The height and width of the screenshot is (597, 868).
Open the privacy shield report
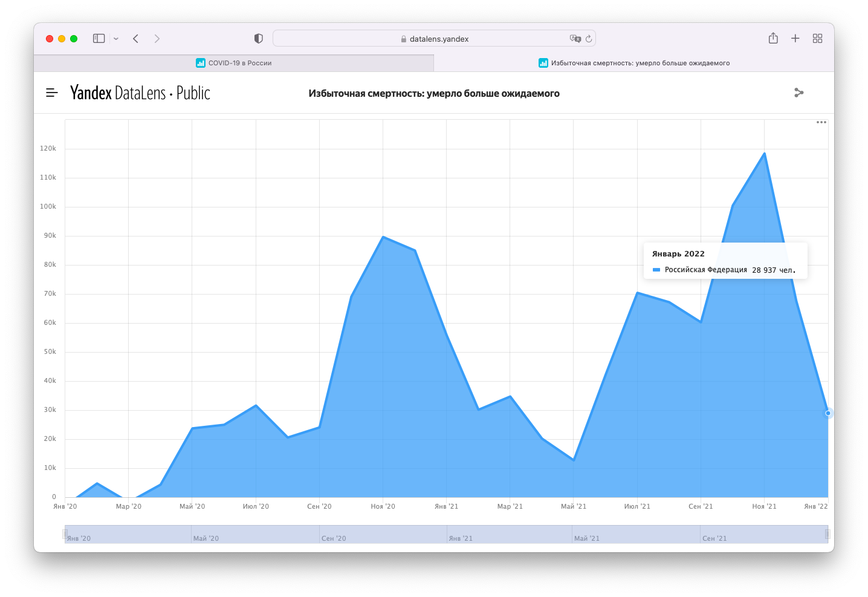point(259,39)
